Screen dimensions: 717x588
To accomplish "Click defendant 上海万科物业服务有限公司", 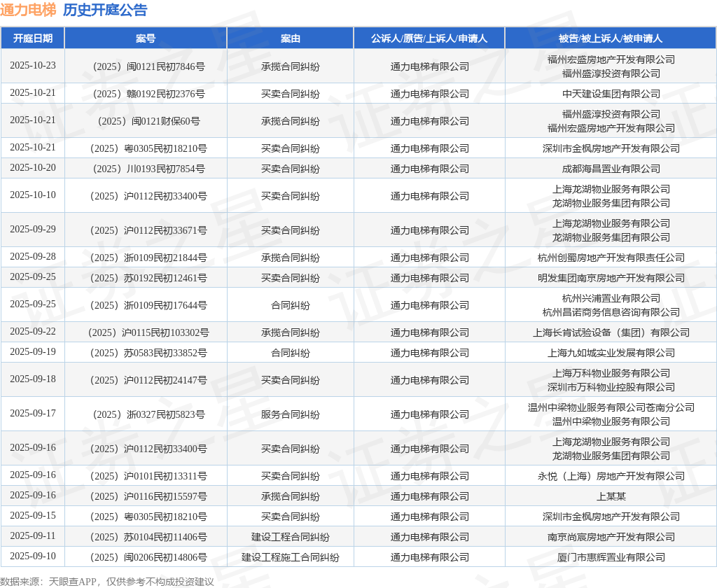I will pyautogui.click(x=611, y=374).
